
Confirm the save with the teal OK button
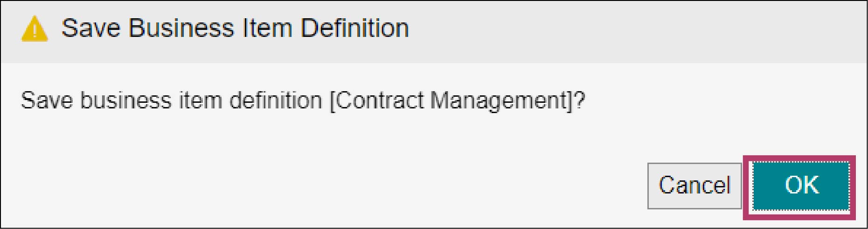(801, 186)
